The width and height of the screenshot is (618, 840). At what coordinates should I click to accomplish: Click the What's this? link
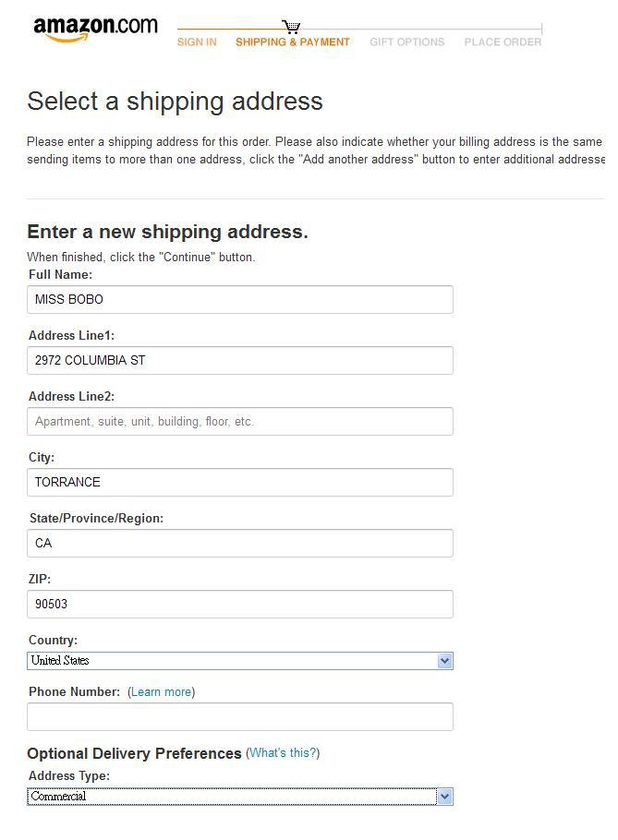tap(284, 752)
